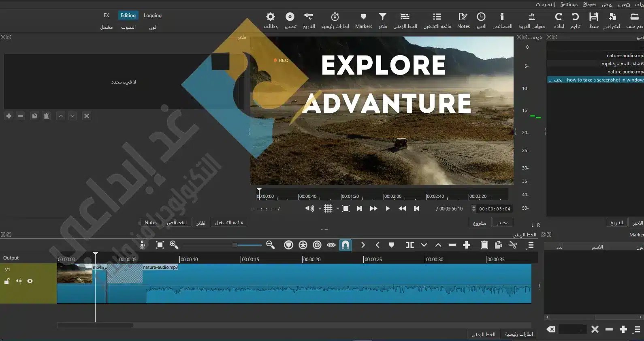Viewport: 644px width, 341px height.
Task: Toggle timeline snapping magnet
Action: [x=345, y=245]
